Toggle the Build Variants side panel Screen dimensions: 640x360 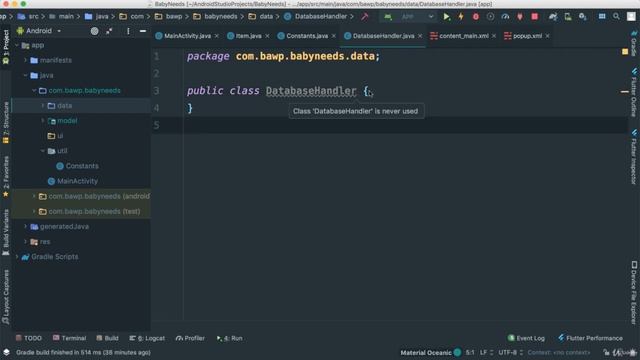point(6,232)
